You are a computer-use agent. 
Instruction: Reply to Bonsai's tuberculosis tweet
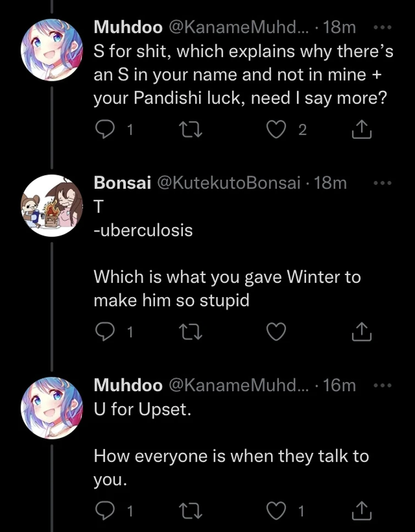coord(104,332)
